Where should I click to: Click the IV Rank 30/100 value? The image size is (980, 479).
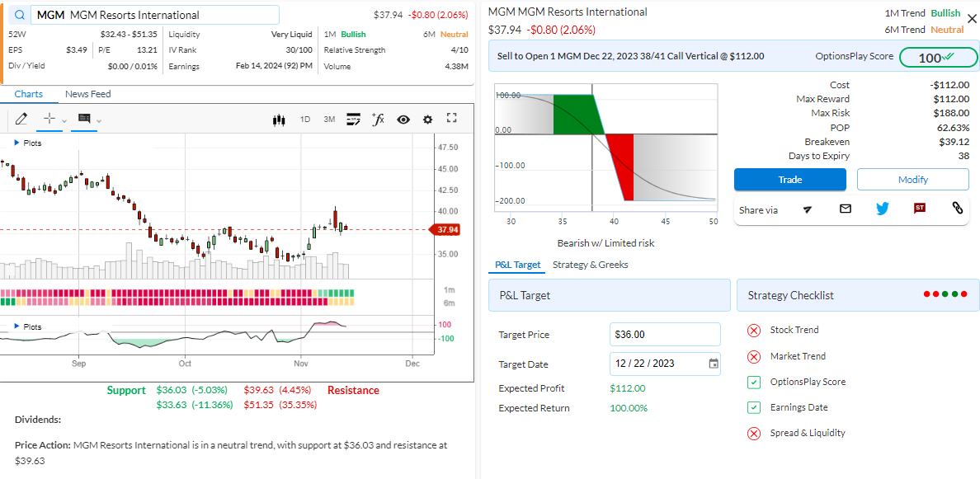point(299,50)
